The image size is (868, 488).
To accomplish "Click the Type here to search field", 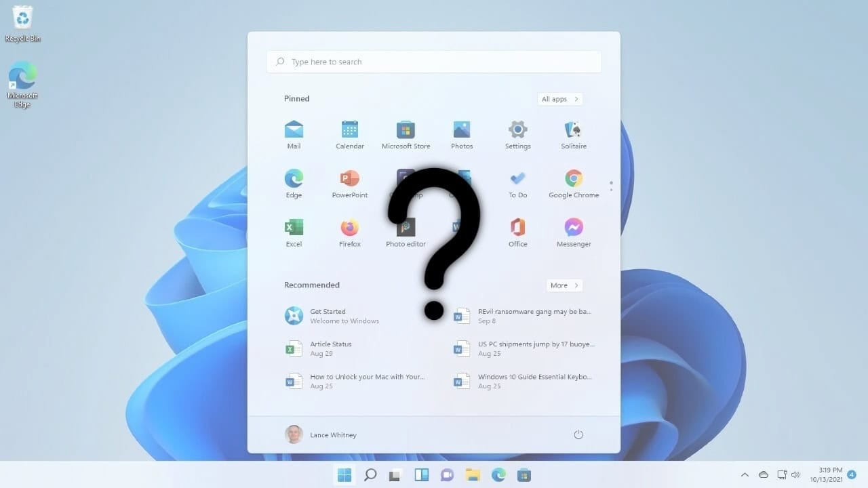I will point(434,62).
